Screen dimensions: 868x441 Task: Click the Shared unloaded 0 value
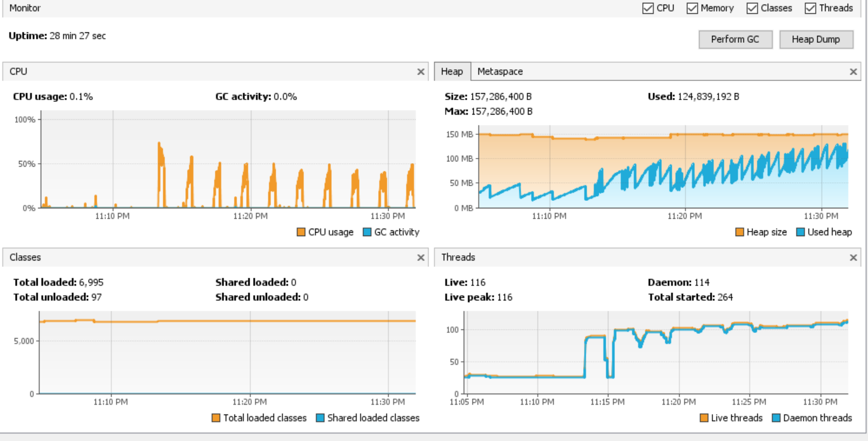pyautogui.click(x=306, y=297)
